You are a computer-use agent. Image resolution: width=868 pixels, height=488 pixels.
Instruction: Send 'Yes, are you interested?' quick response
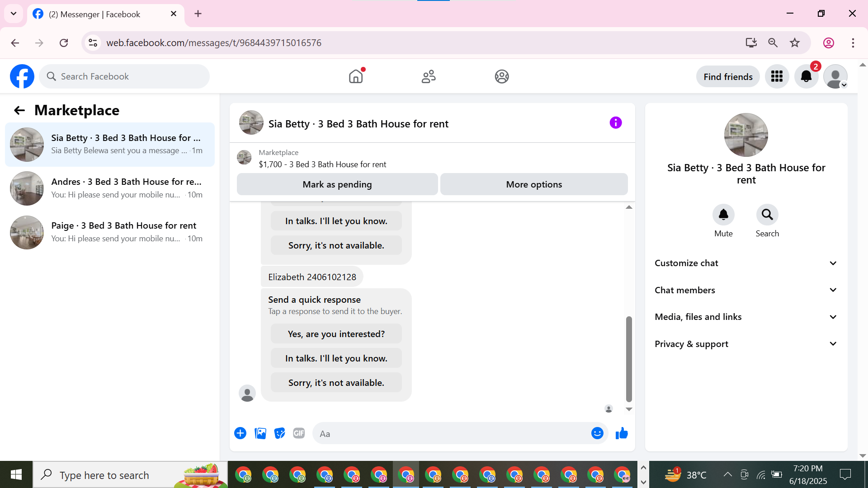[x=336, y=334]
